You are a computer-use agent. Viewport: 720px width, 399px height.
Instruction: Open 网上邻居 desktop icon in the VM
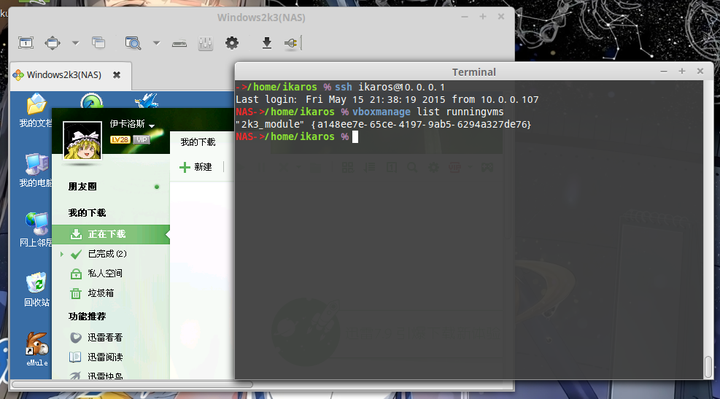pos(35,230)
